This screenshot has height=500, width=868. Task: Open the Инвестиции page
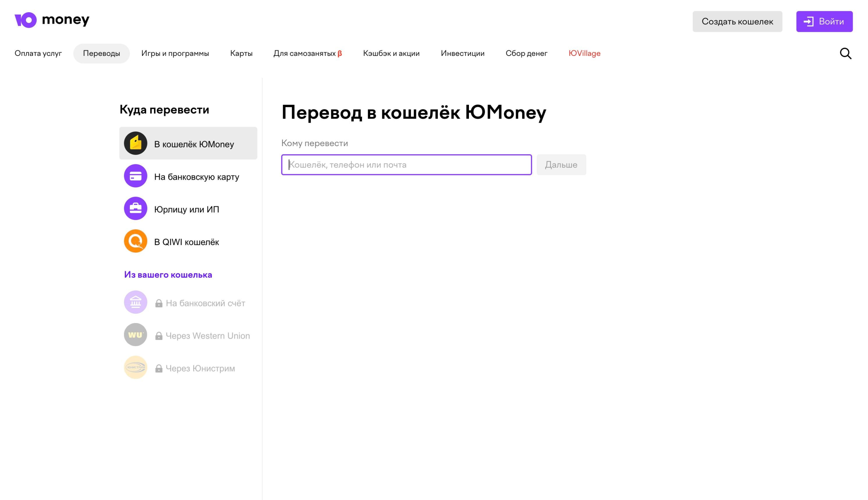point(462,53)
